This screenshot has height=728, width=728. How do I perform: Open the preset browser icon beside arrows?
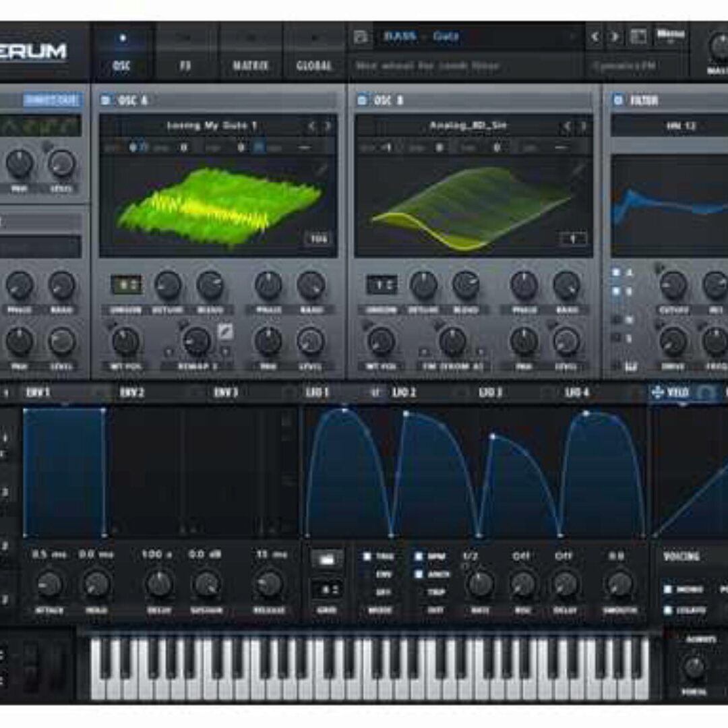click(638, 36)
